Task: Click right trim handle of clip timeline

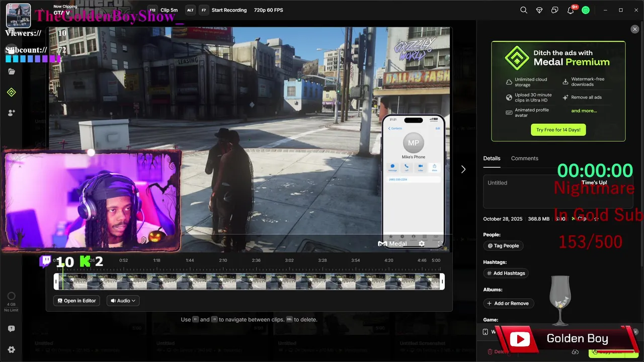Action: (x=442, y=282)
